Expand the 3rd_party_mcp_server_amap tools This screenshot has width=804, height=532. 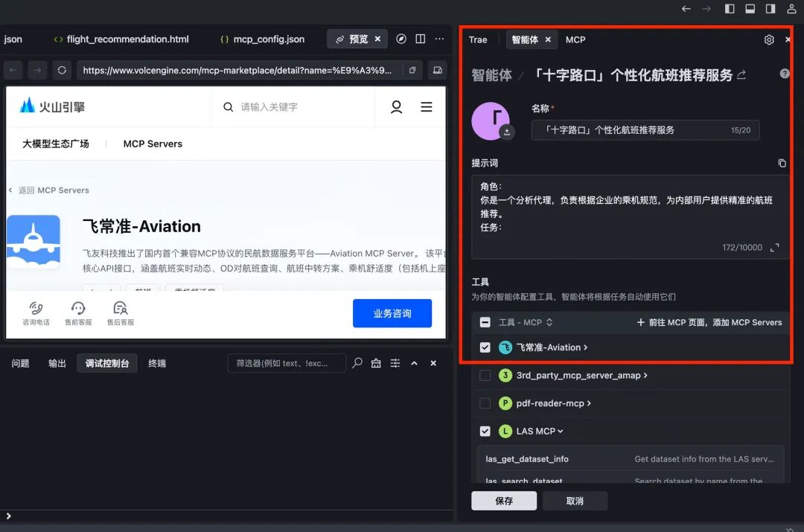click(x=645, y=376)
